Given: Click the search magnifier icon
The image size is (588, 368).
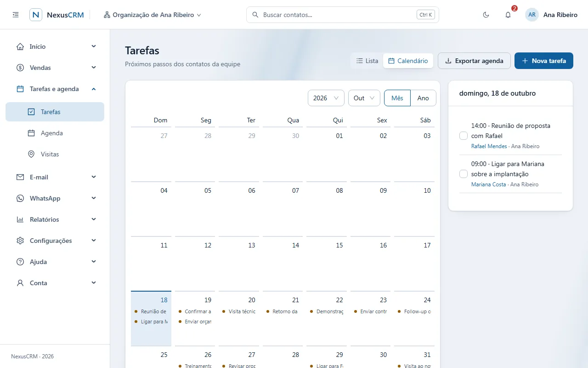Looking at the screenshot, I should coord(255,15).
